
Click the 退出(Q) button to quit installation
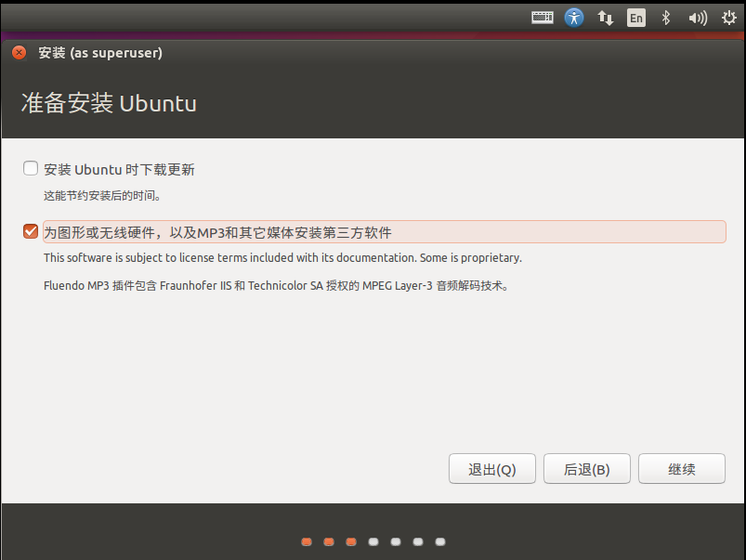(491, 468)
